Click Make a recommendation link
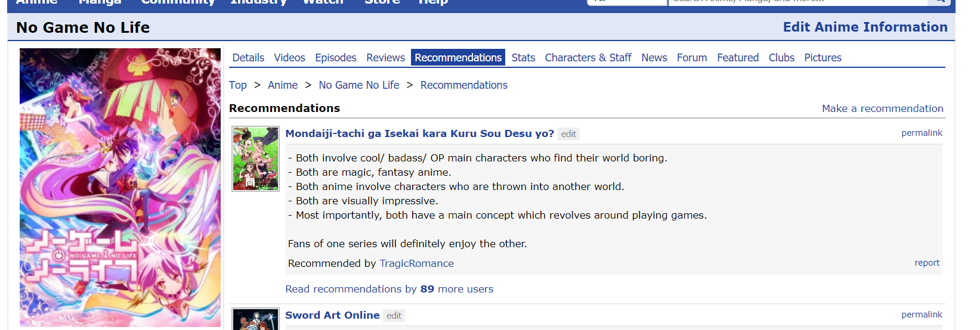The image size is (980, 330). click(882, 108)
